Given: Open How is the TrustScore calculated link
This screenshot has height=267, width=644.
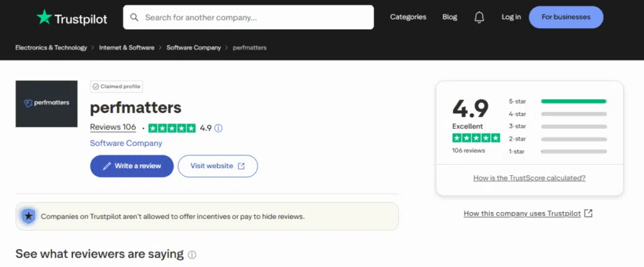Looking at the screenshot, I should (530, 178).
